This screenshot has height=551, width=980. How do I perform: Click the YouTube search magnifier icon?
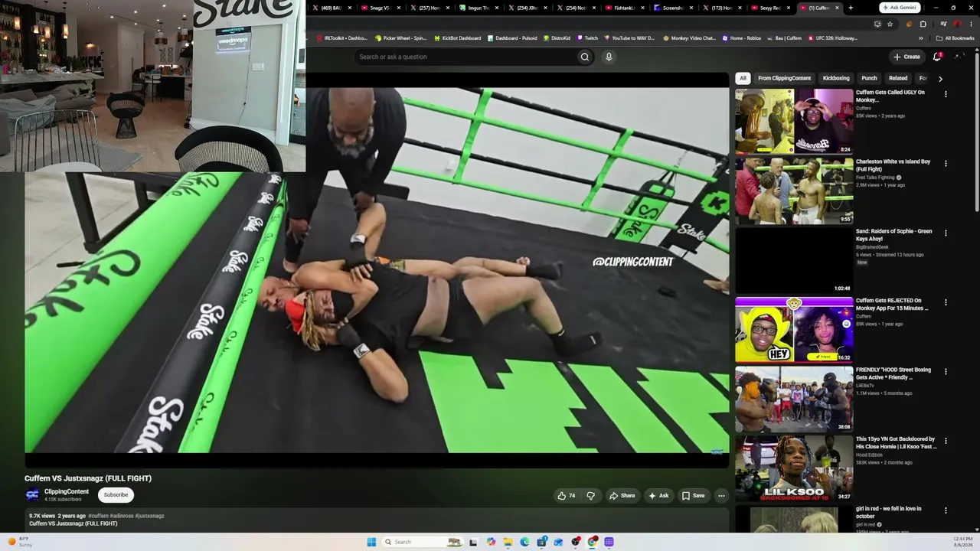585,57
